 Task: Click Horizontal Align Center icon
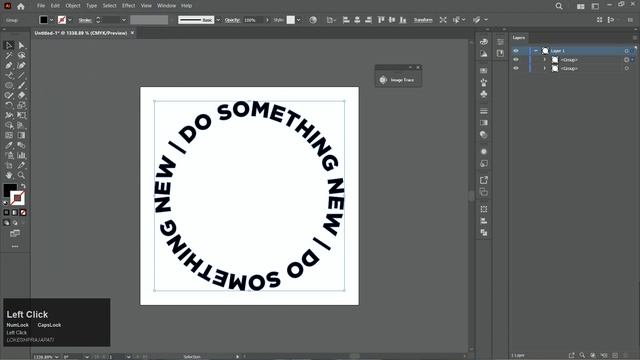357,20
